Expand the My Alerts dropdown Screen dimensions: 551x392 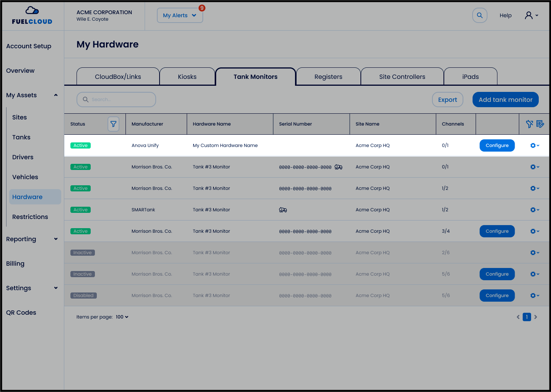[180, 16]
